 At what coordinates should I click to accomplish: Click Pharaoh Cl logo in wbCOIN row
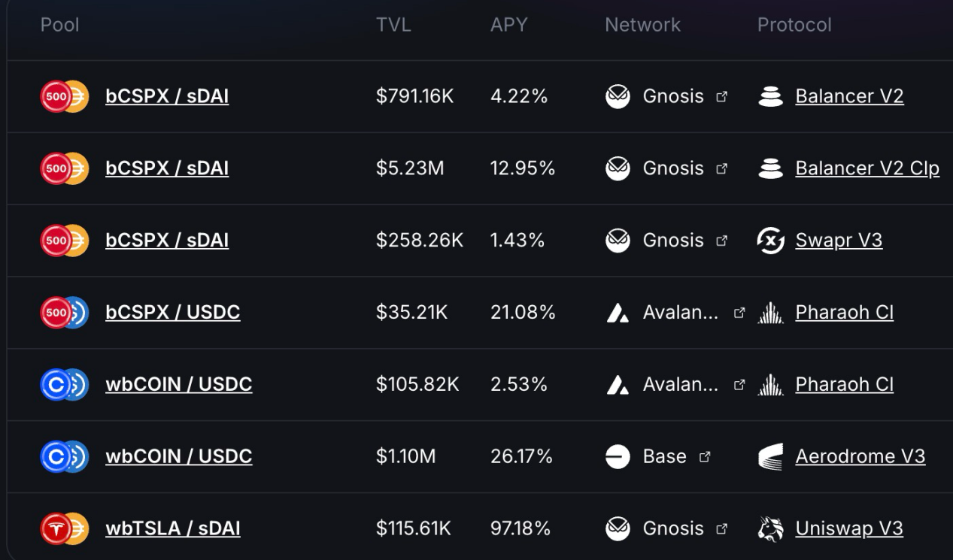(x=770, y=385)
